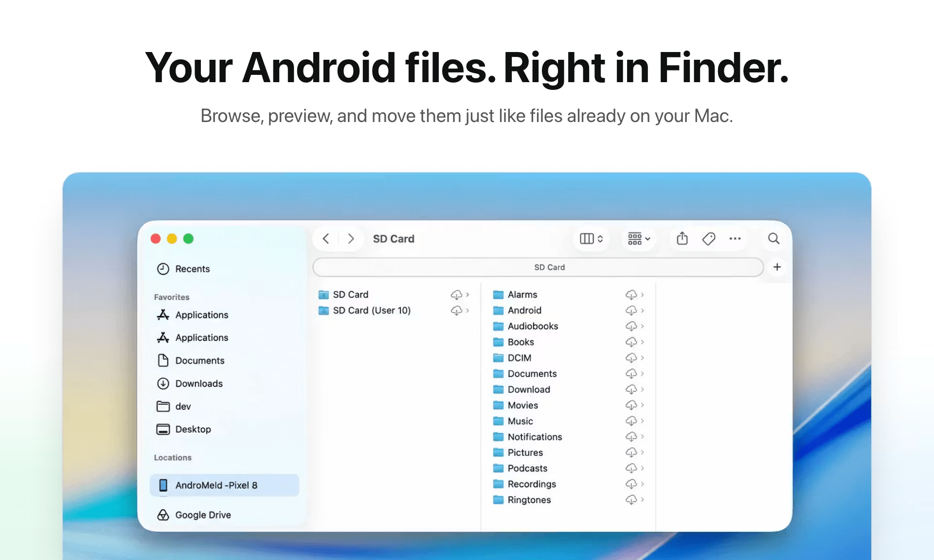Click cloud download icon for Android
This screenshot has height=560, width=934.
pos(631,310)
